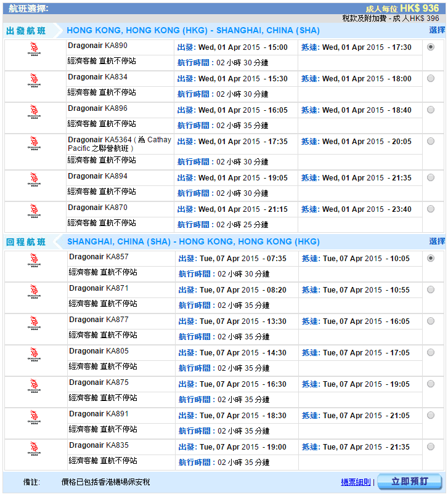448x497 pixels.
Task: Click Dragonair logo beside flight KA835
Action: pos(35,448)
